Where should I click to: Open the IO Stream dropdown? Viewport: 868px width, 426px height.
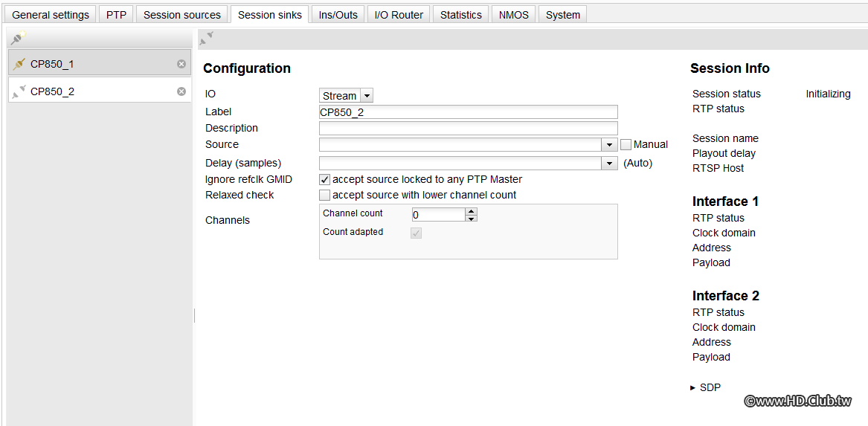366,96
